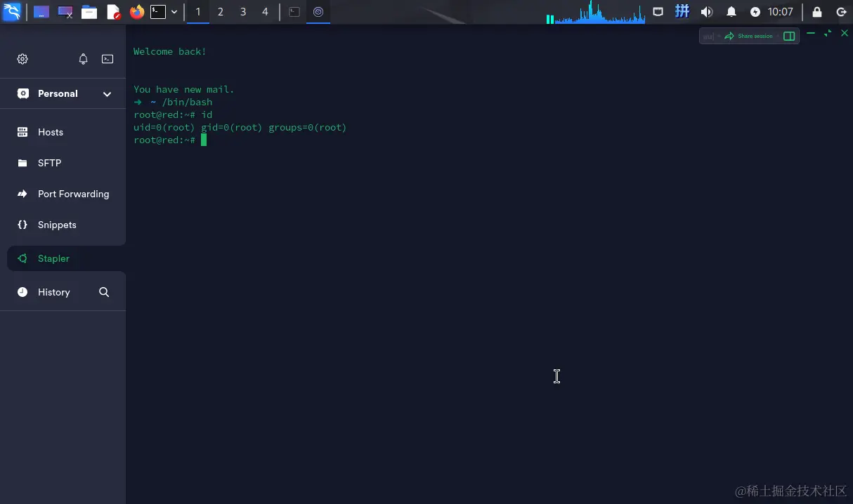
Task: Switch to workspace 1
Action: coord(198,12)
